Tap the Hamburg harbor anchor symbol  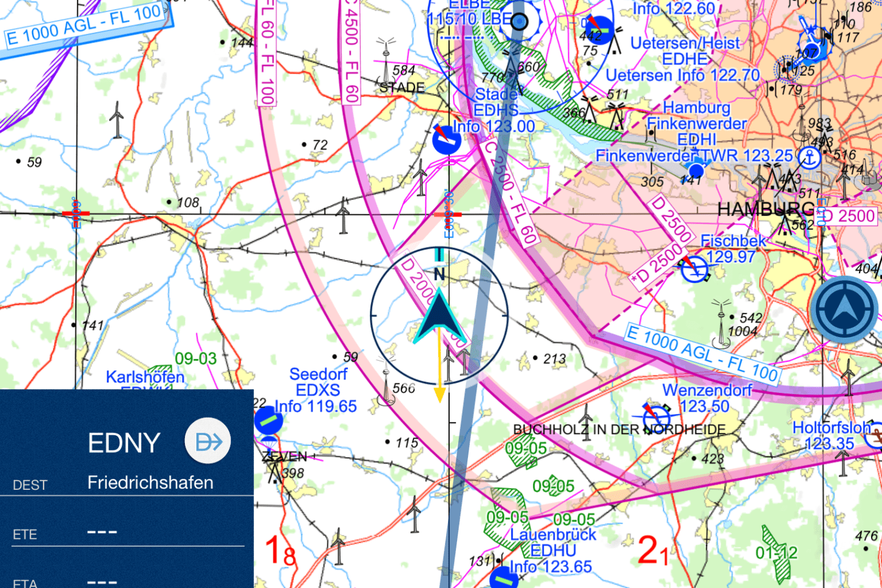coord(809,158)
